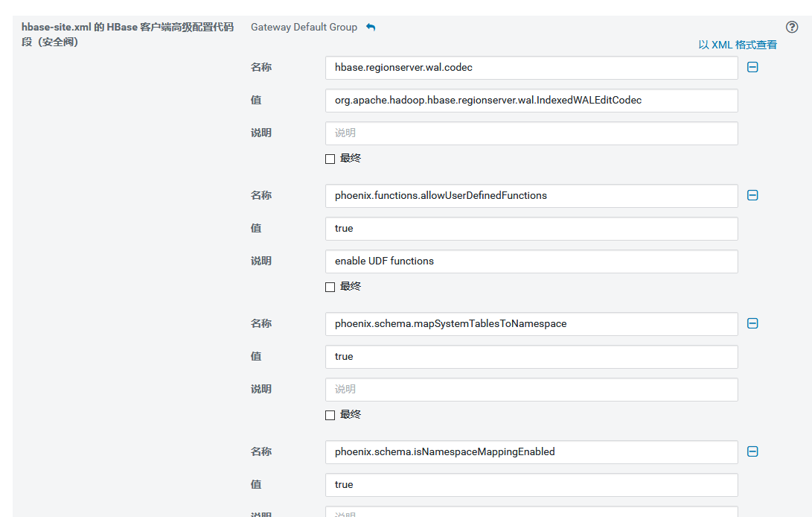Edit name field hbase.regionserver.wal.codec
812x517 pixels.
click(531, 67)
